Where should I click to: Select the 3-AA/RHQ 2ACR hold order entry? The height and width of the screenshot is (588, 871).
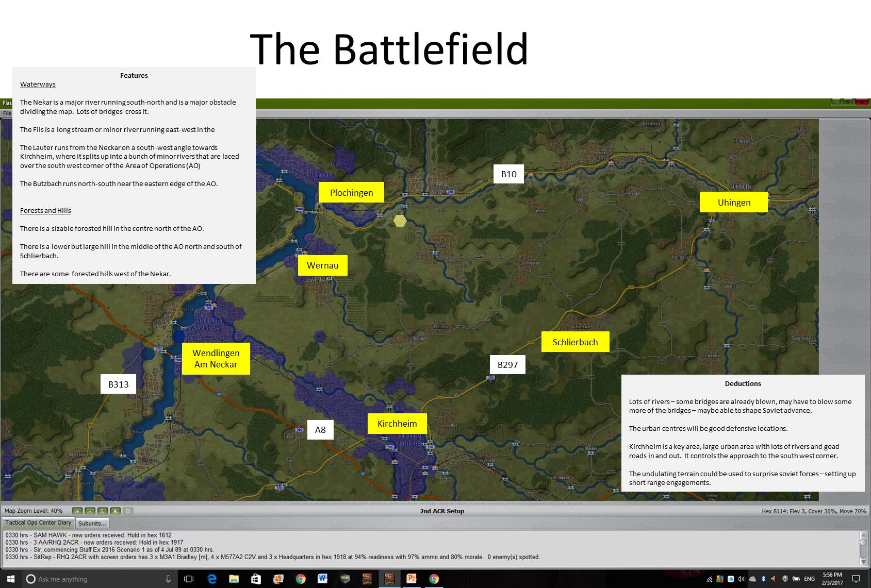94,543
